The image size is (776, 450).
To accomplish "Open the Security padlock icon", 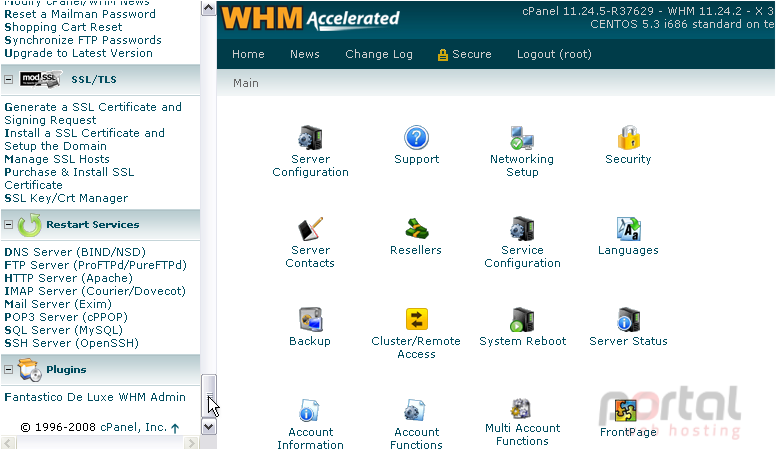I will pos(629,138).
